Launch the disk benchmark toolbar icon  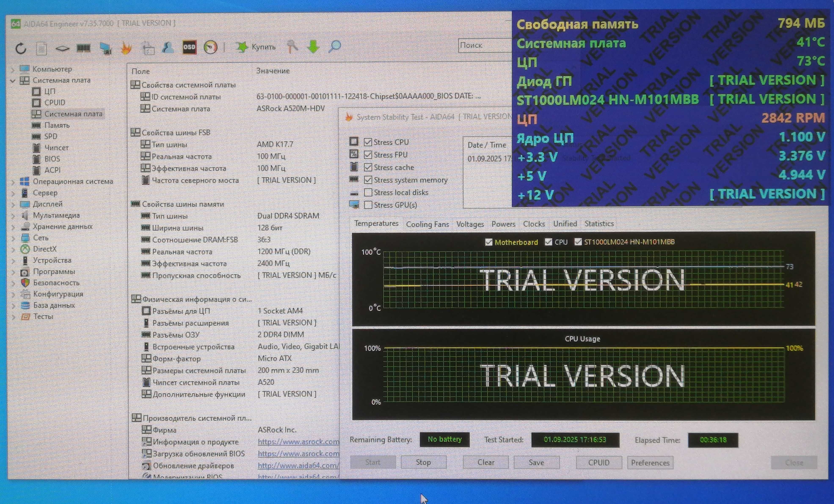coord(62,49)
